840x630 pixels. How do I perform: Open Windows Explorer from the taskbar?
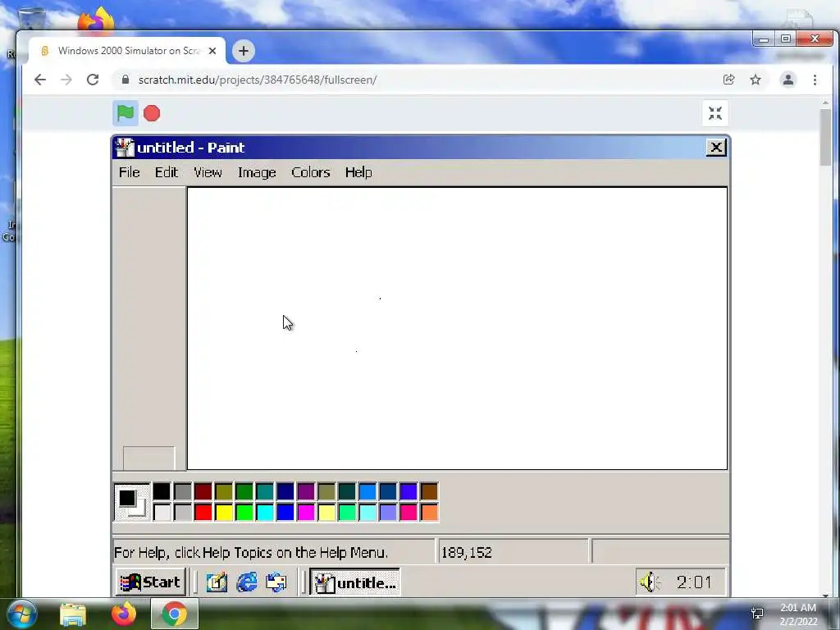73,614
